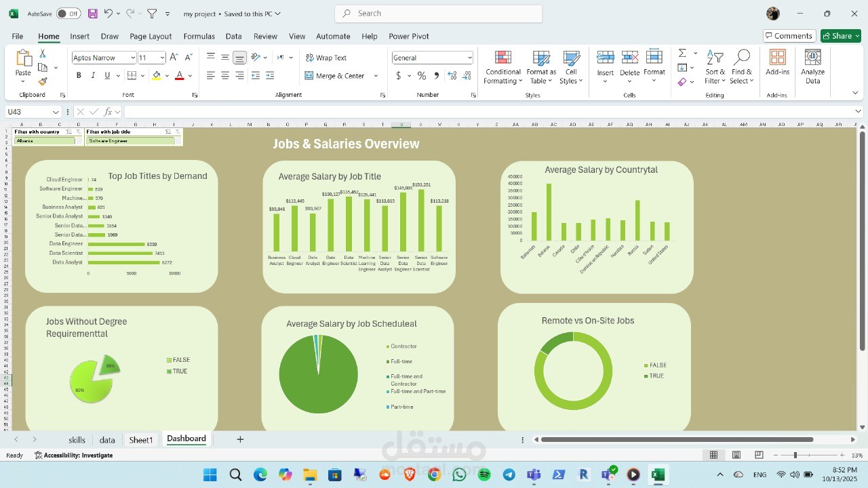This screenshot has height=488, width=868.
Task: Toggle italic formatting
Action: 93,75
